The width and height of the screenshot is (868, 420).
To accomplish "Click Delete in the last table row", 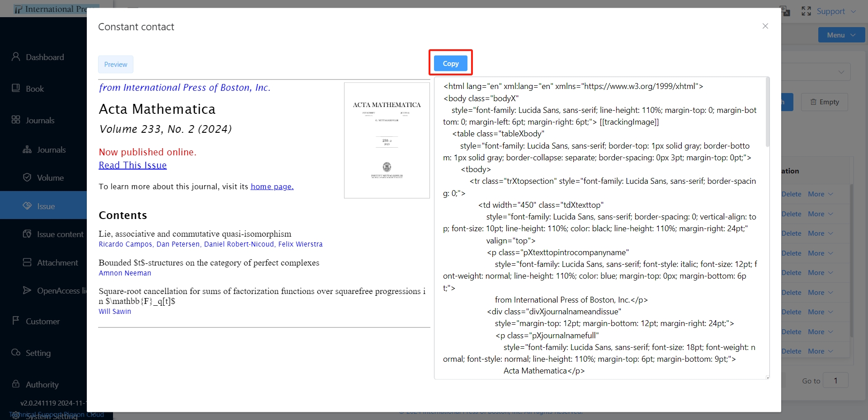I will pyautogui.click(x=791, y=351).
